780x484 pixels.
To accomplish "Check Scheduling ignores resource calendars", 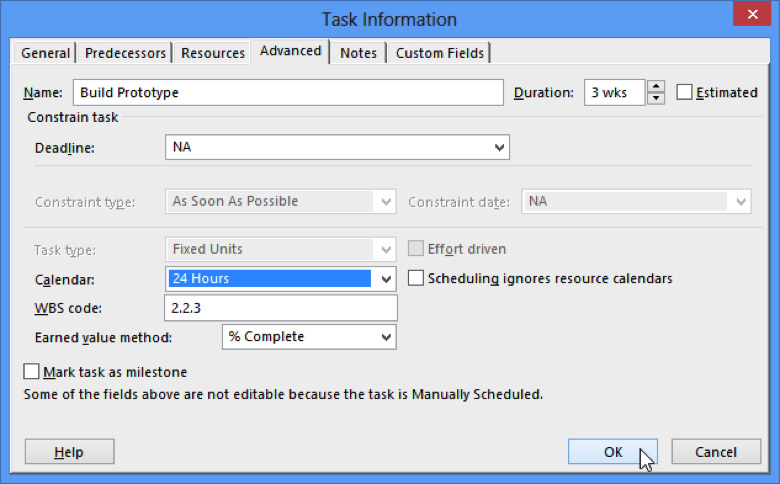I will click(x=416, y=279).
